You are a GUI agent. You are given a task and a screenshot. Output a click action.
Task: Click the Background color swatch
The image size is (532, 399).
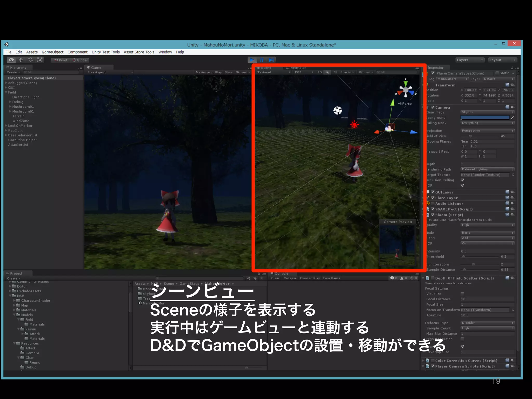[x=485, y=118]
